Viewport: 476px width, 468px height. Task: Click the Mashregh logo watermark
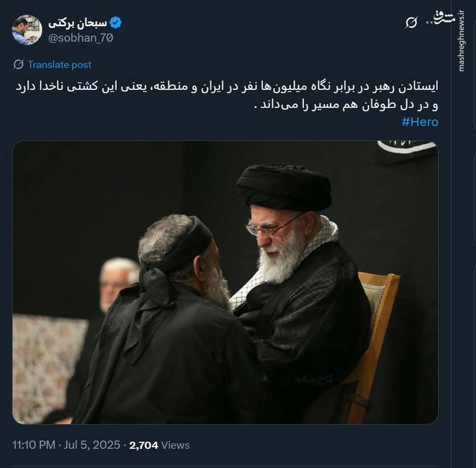click(x=444, y=18)
